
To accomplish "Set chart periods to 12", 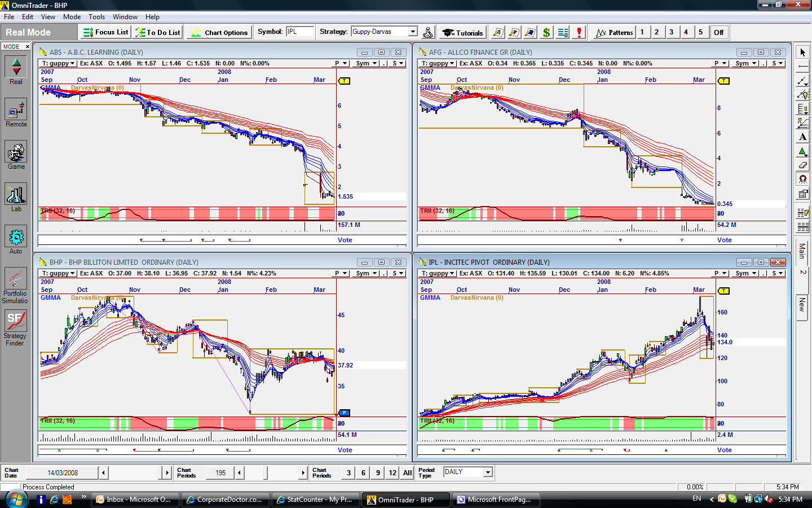I will click(x=392, y=472).
